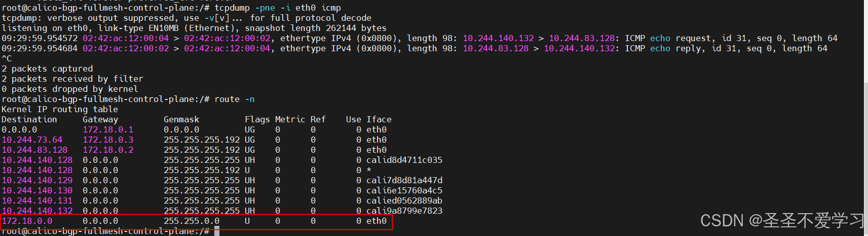Image resolution: width=868 pixels, height=236 pixels.
Task: Select the cali6e15760a4c5 interface text
Action: click(404, 190)
